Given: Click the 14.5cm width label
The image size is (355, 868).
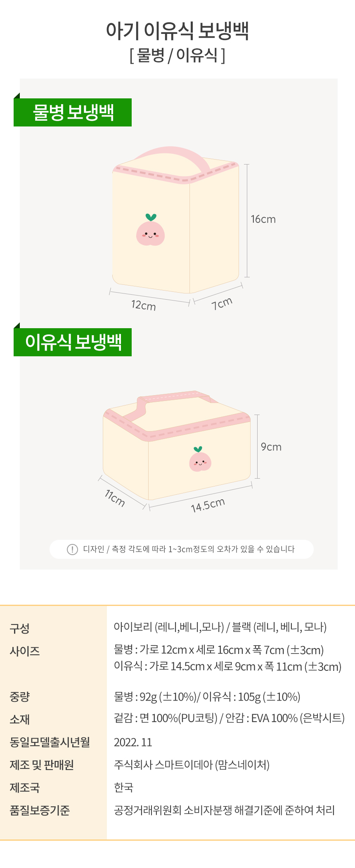Looking at the screenshot, I should (208, 505).
